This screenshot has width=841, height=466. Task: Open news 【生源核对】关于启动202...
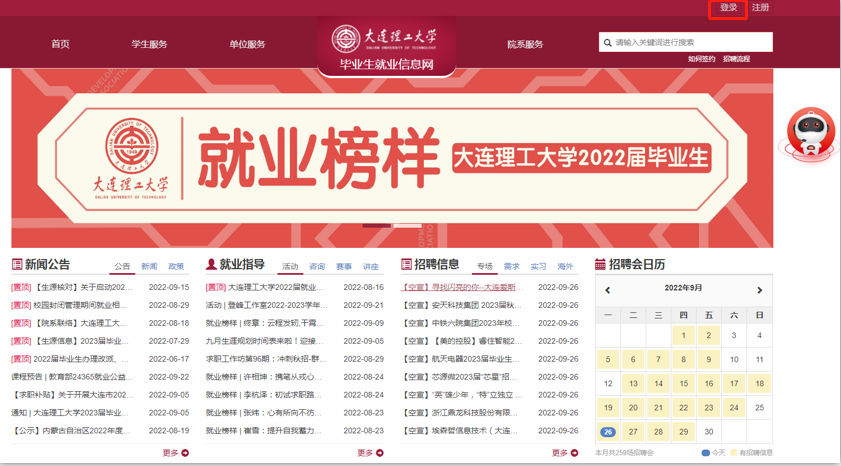pyautogui.click(x=83, y=287)
